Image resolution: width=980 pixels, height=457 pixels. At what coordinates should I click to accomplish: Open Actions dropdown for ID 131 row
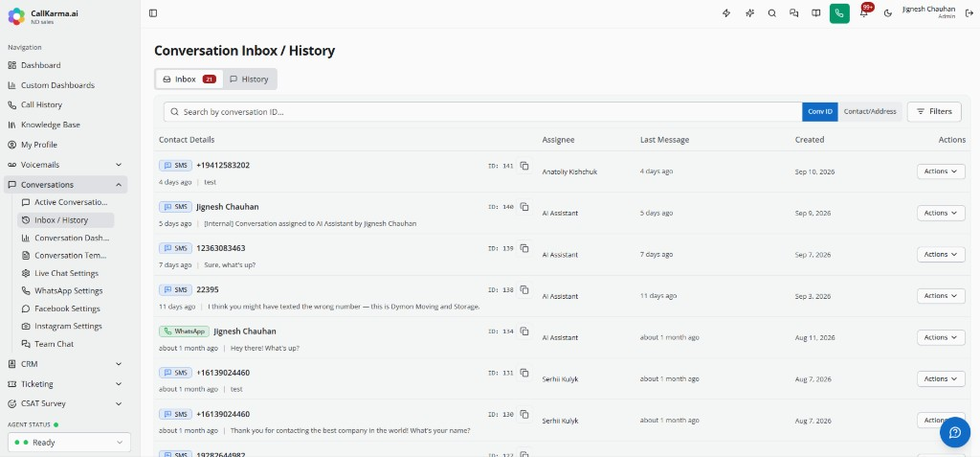941,378
